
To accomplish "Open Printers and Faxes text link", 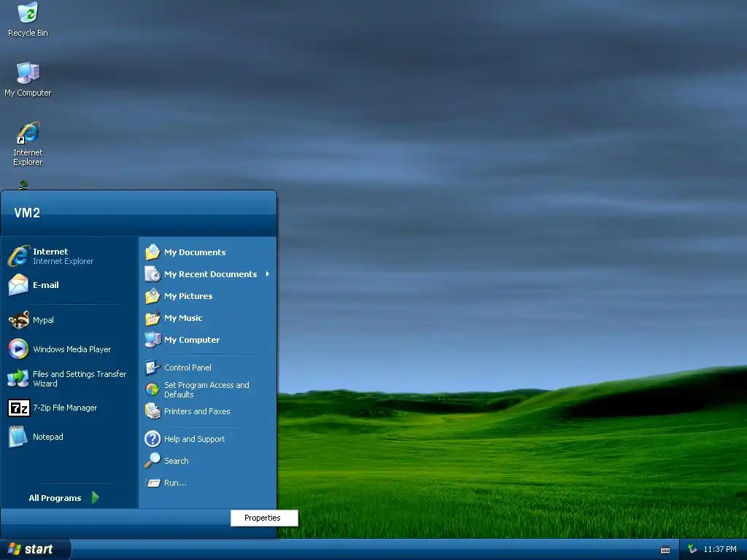I will pyautogui.click(x=197, y=411).
